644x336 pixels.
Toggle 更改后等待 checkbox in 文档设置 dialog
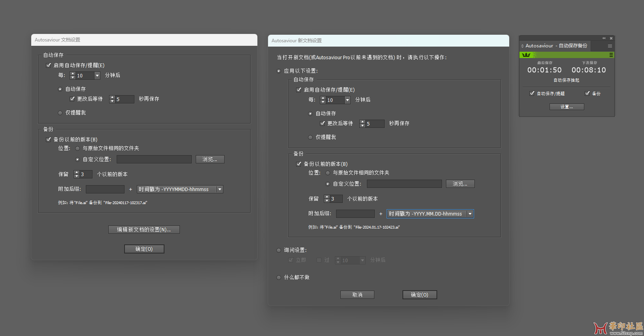click(72, 99)
